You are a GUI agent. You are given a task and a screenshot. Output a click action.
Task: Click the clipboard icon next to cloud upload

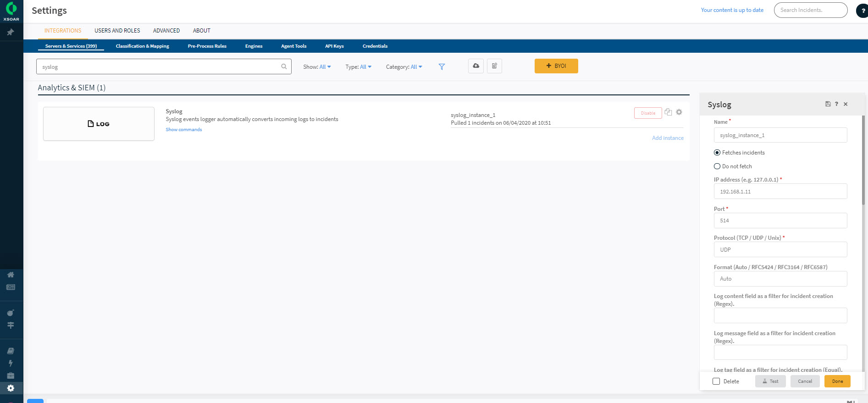point(494,66)
